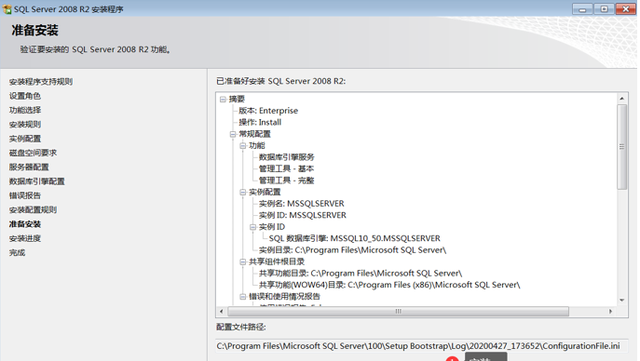Select the 共享功能目录 path row
The height and width of the screenshot is (361, 640).
pos(360,273)
